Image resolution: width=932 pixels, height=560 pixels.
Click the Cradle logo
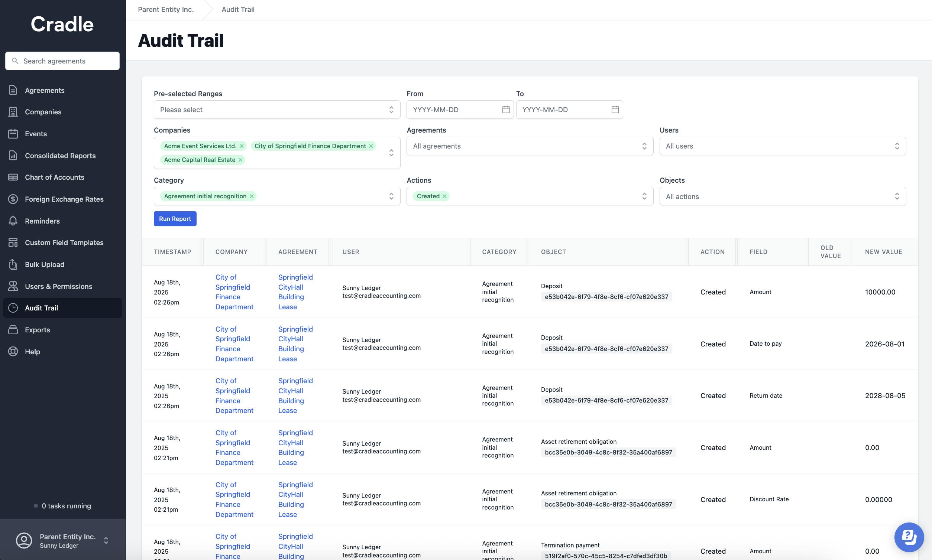pyautogui.click(x=62, y=24)
